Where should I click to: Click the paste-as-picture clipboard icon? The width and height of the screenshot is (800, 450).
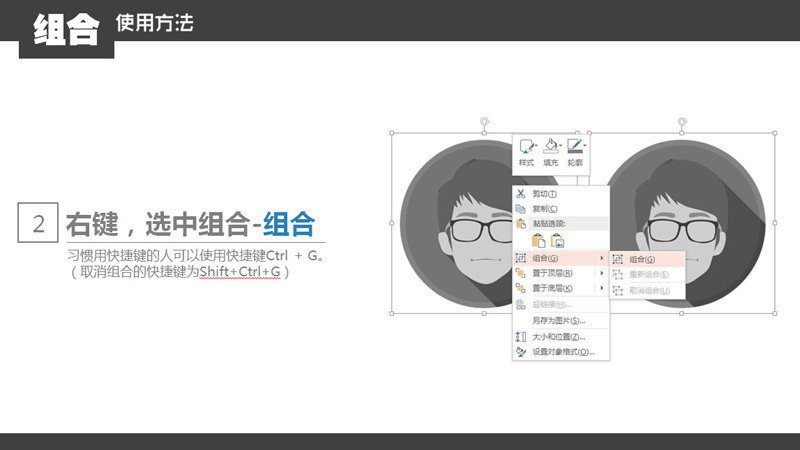point(558,240)
